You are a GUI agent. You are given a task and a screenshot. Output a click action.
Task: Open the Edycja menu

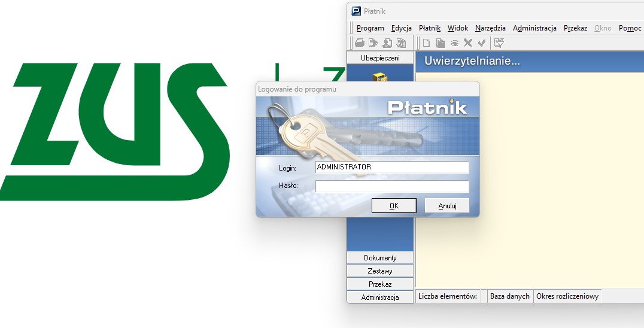point(401,28)
